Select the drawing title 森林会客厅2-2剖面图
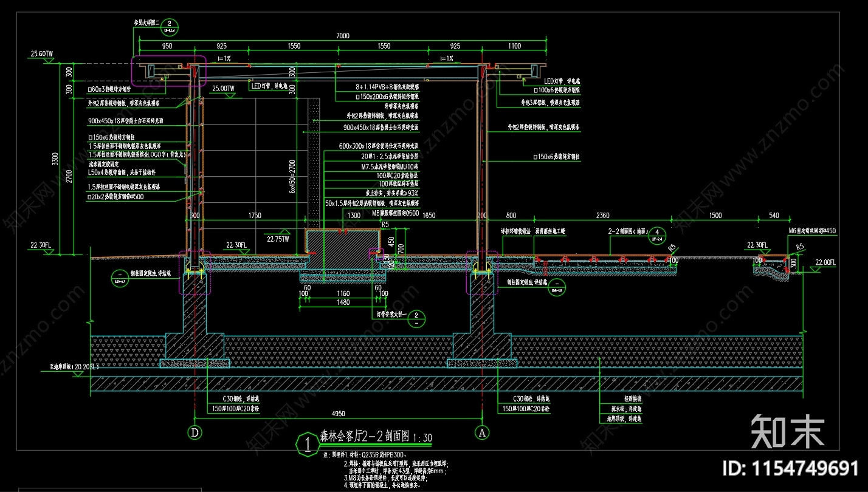 pyautogui.click(x=365, y=437)
